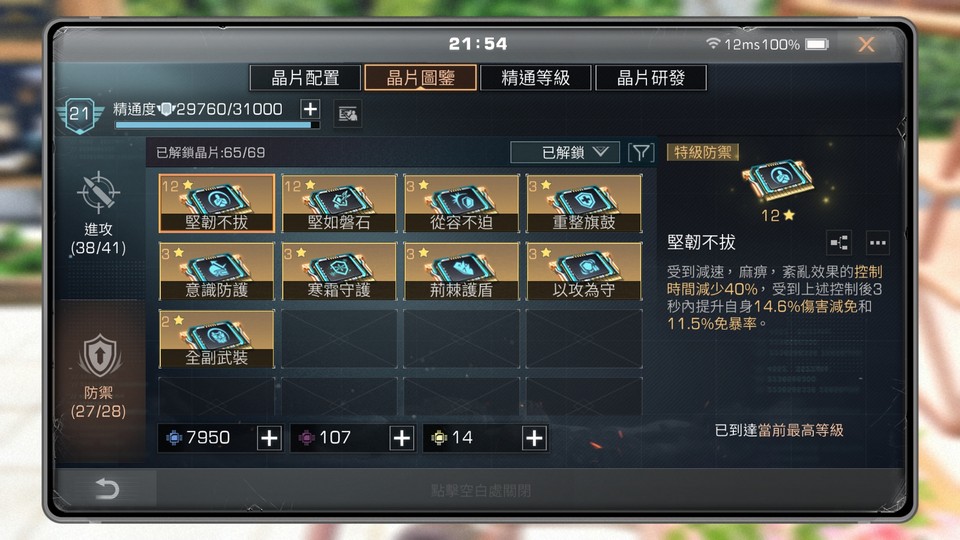Open the icon next to mastery plus button
This screenshot has width=960, height=540.
(x=347, y=114)
